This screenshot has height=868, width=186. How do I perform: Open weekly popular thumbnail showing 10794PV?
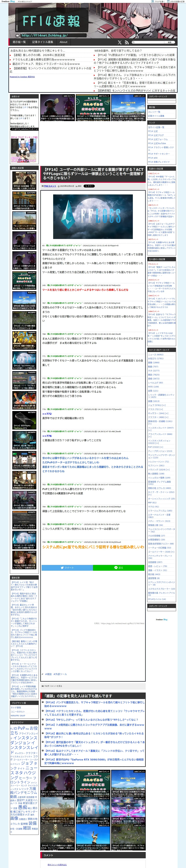point(24,240)
